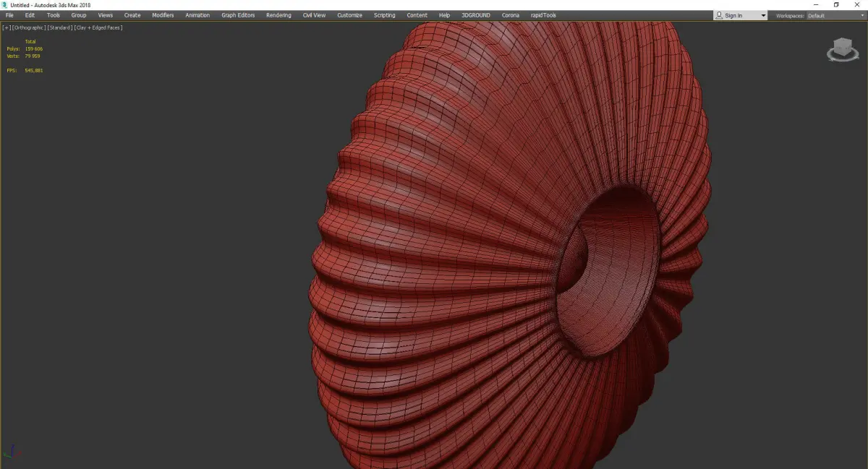This screenshot has width=868, height=469.
Task: Open the Customize menu
Action: pos(349,15)
